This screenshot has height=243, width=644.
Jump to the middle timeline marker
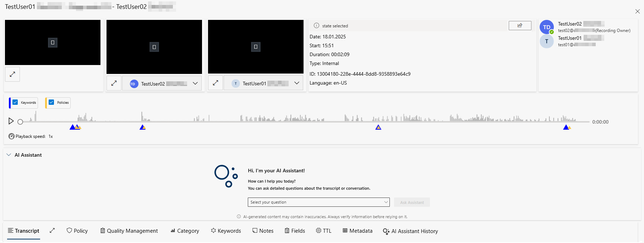pyautogui.click(x=378, y=127)
